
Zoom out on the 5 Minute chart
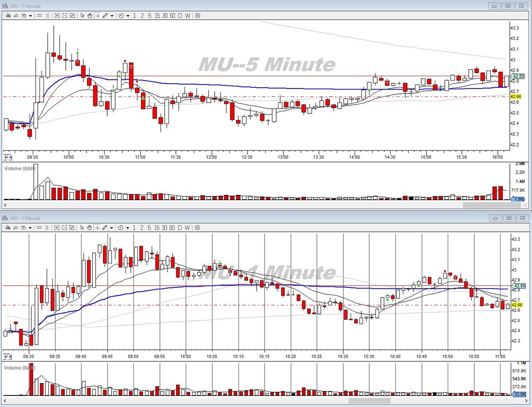pyautogui.click(x=65, y=16)
